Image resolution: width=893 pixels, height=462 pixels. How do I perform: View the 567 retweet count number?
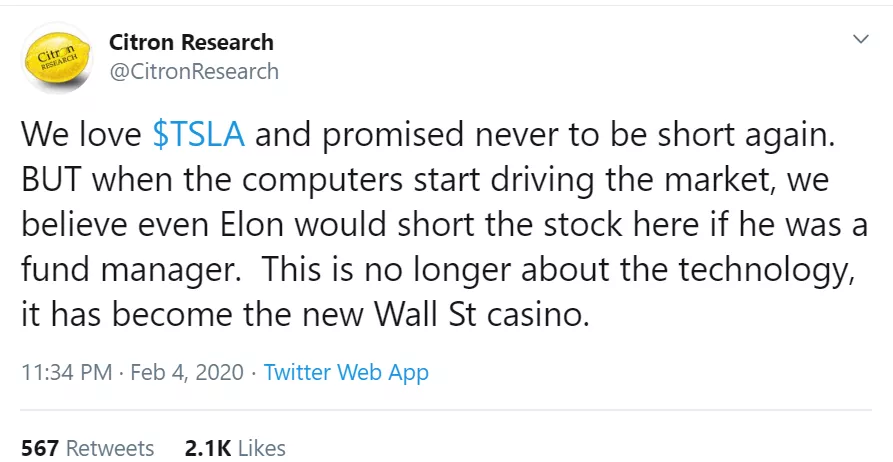pos(40,448)
